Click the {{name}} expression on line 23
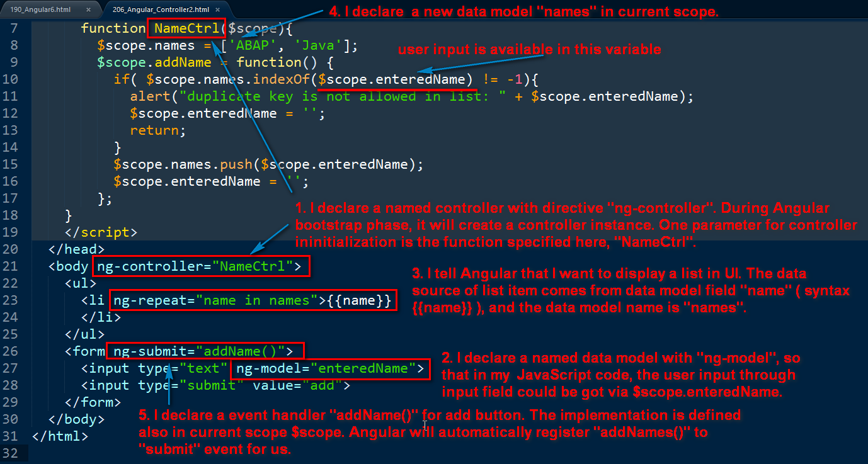This screenshot has width=868, height=464. (360, 300)
